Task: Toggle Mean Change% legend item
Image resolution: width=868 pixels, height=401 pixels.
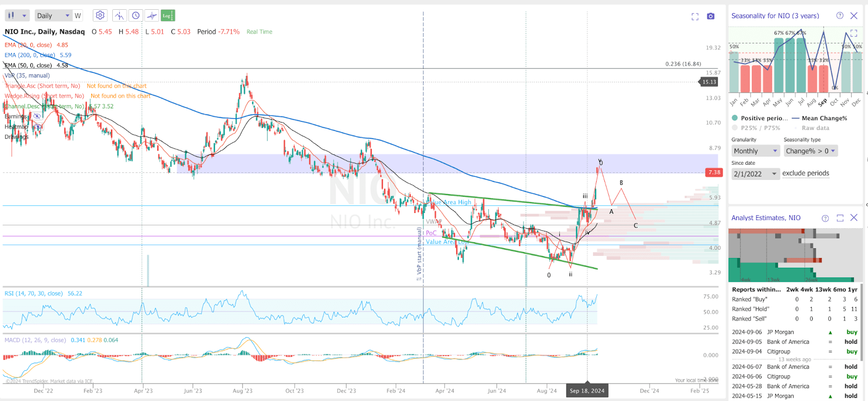Action: click(820, 118)
